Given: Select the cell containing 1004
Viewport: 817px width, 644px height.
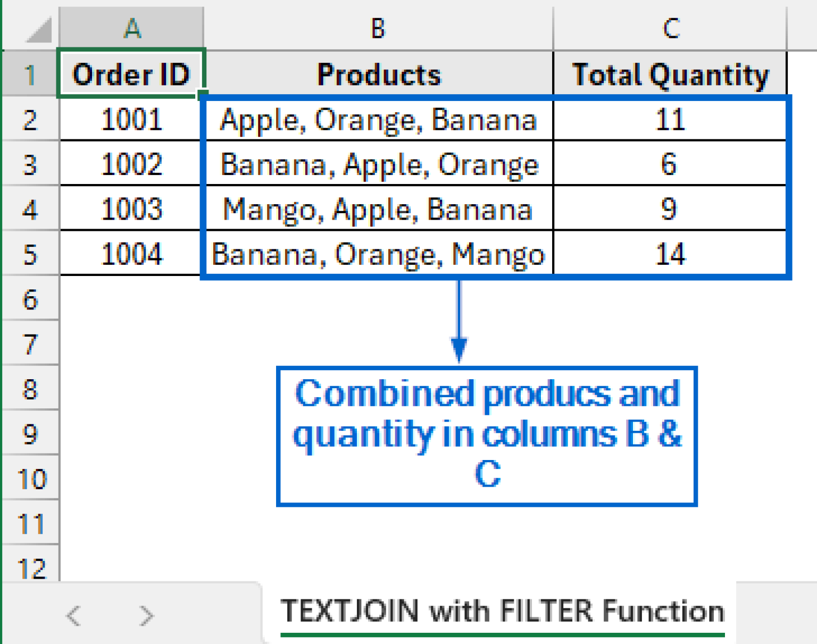Looking at the screenshot, I should click(131, 254).
